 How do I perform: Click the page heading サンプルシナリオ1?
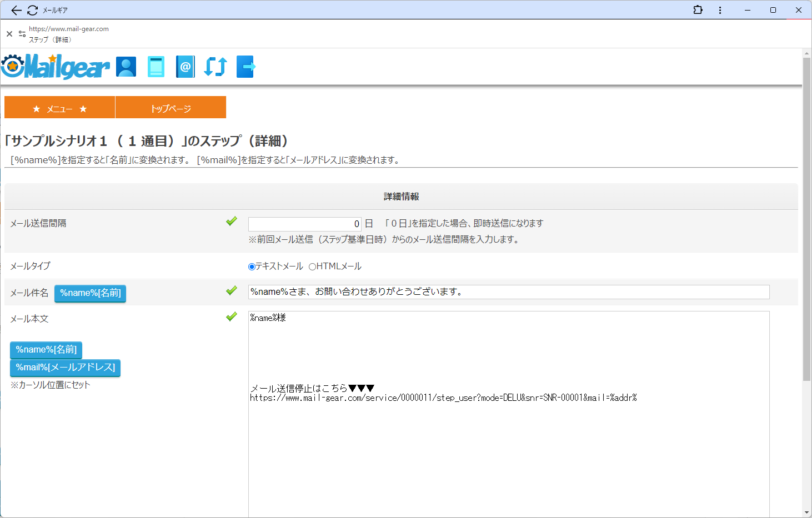(147, 141)
